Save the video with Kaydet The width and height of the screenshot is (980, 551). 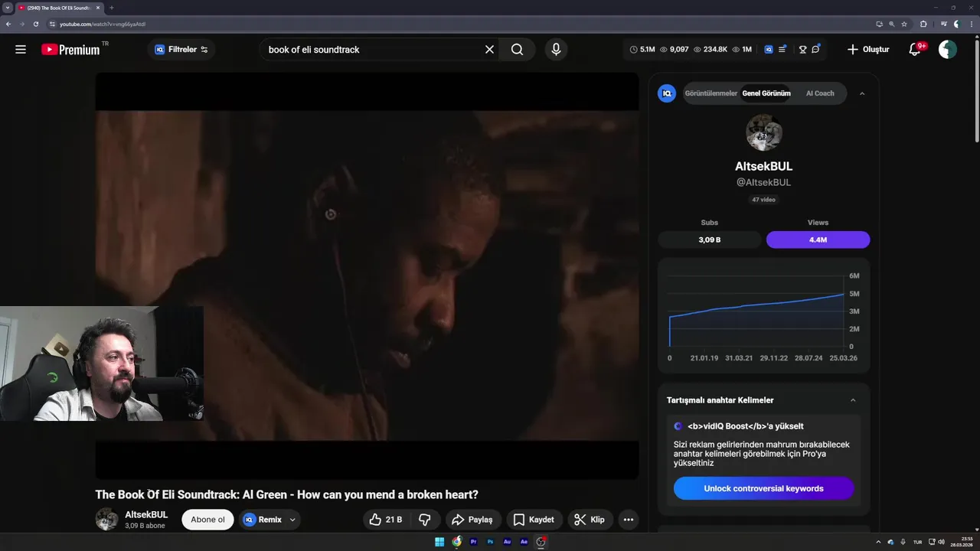point(534,520)
